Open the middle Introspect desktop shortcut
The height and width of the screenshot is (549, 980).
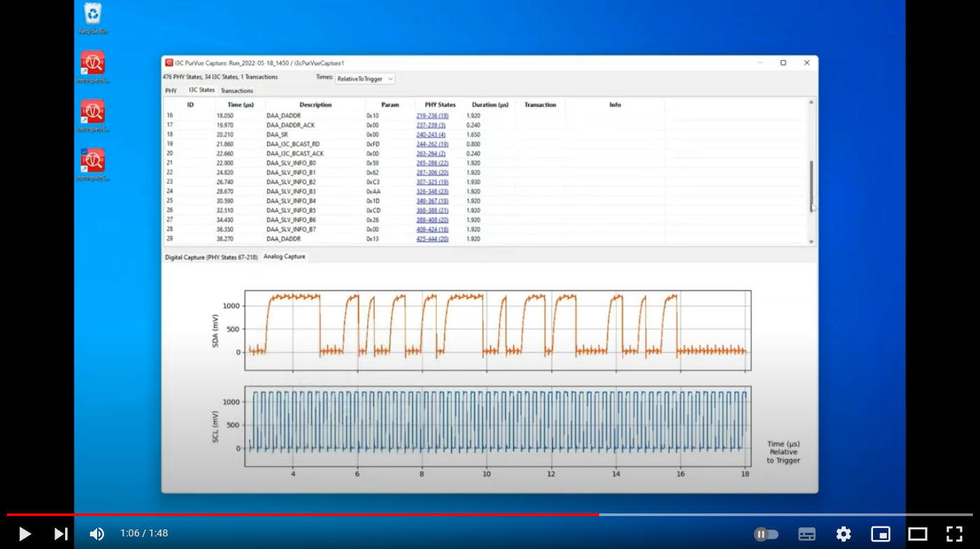click(x=92, y=116)
